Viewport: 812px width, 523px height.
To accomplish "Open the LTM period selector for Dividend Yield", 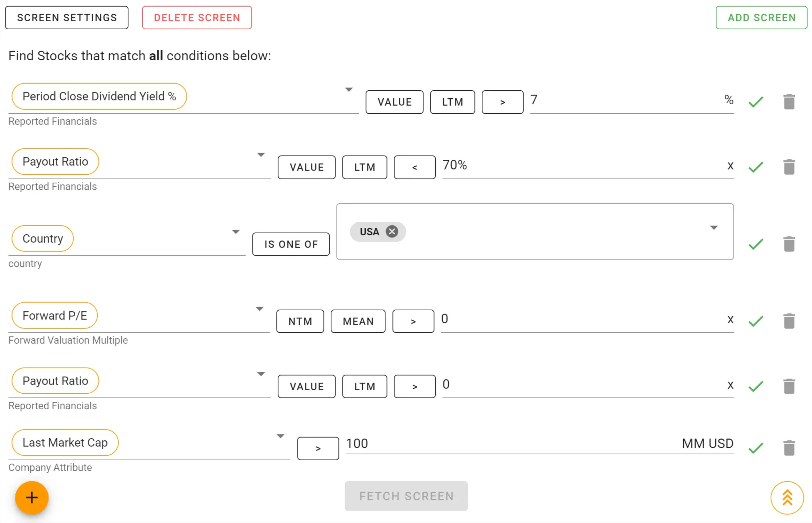I will point(452,102).
